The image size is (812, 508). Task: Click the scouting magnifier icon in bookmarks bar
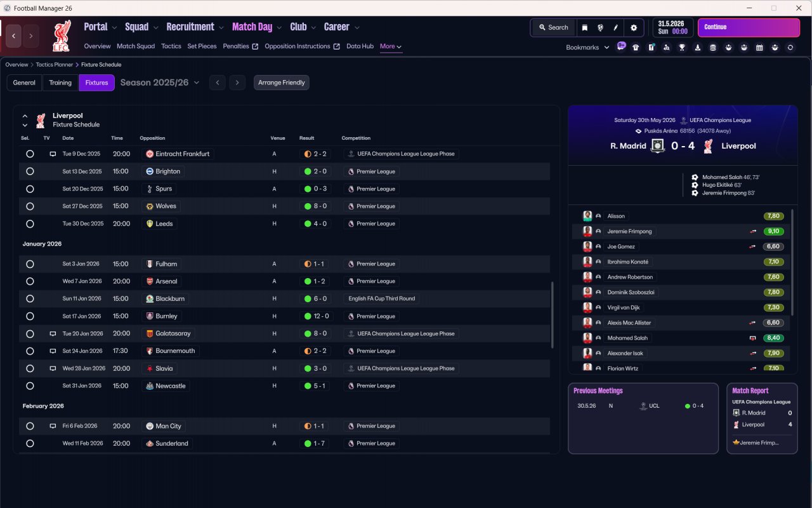coord(667,47)
